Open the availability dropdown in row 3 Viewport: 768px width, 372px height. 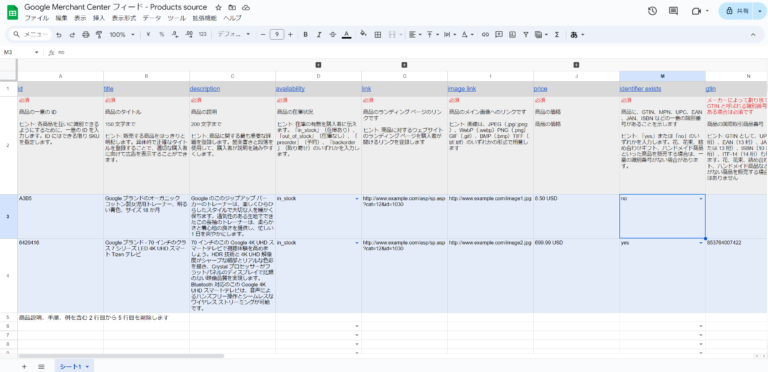click(x=357, y=199)
